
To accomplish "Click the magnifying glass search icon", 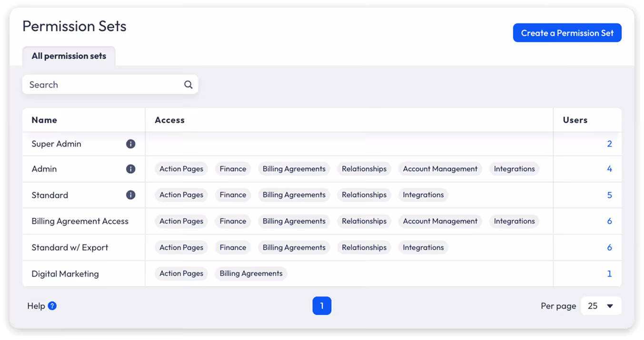I will coord(188,84).
